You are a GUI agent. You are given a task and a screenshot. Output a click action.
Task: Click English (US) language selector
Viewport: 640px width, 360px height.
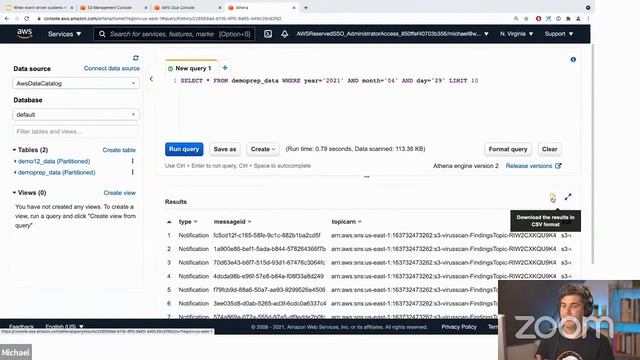tap(64, 327)
